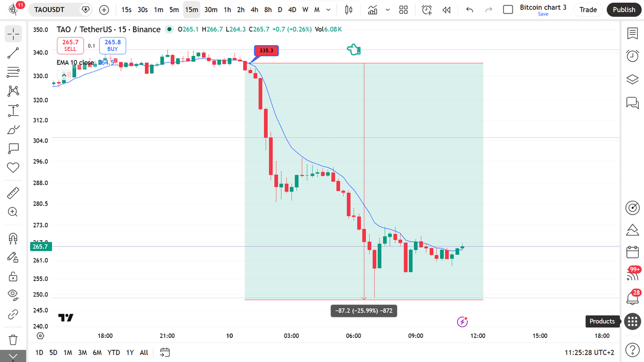Collapse the bottom panel chevron

coord(13,356)
